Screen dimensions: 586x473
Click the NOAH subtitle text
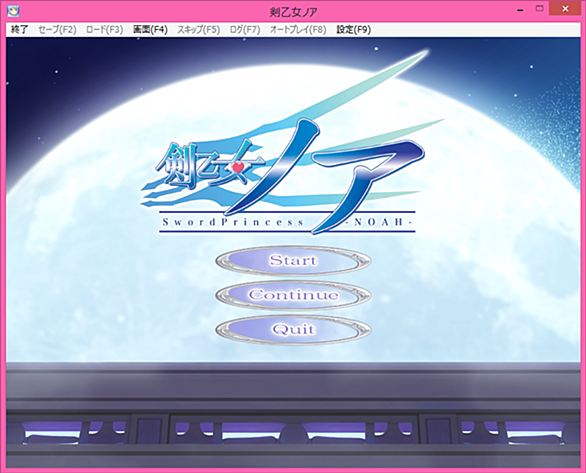click(x=378, y=222)
